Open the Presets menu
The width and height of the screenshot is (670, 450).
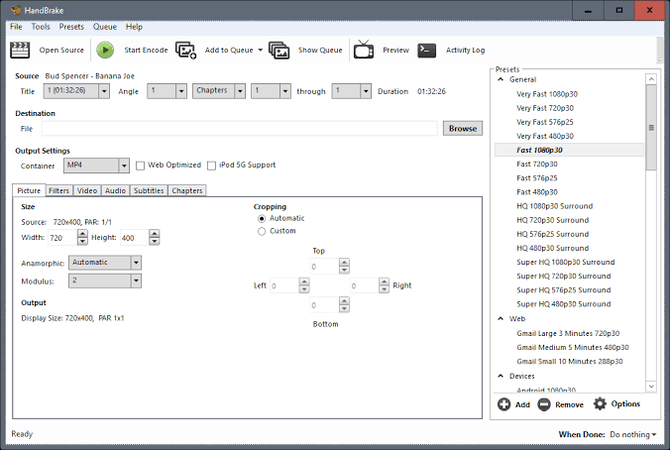click(x=71, y=27)
